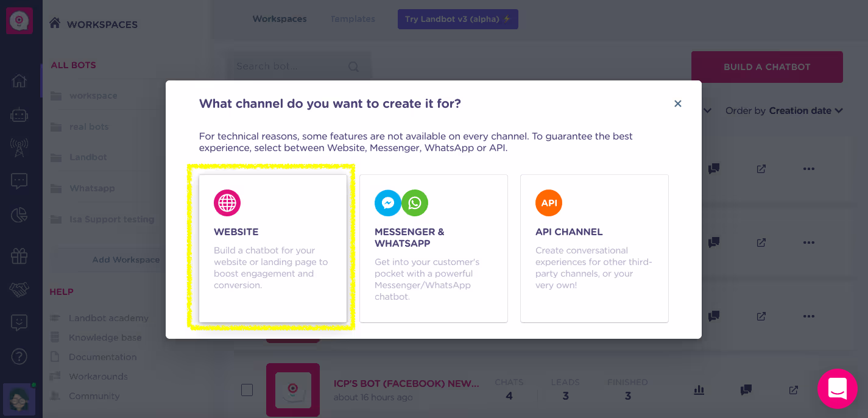Expand the Order by Creation date dropdown
868x418 pixels.
pyautogui.click(x=784, y=111)
